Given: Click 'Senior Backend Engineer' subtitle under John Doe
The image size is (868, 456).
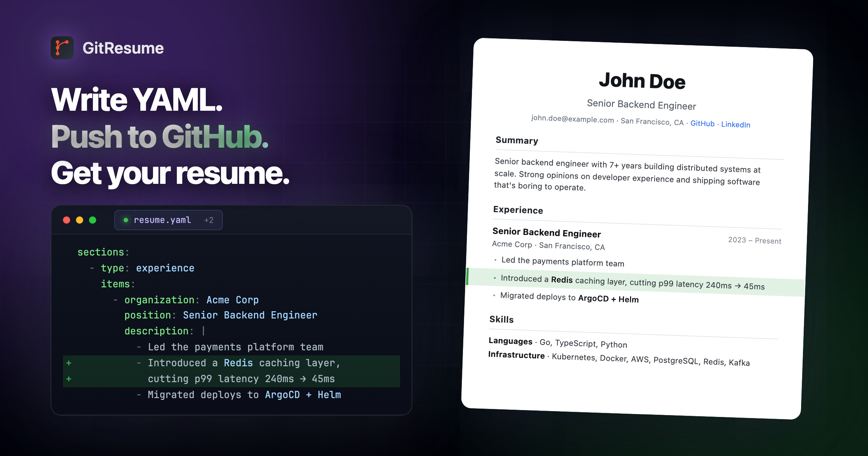Looking at the screenshot, I should click(x=641, y=105).
